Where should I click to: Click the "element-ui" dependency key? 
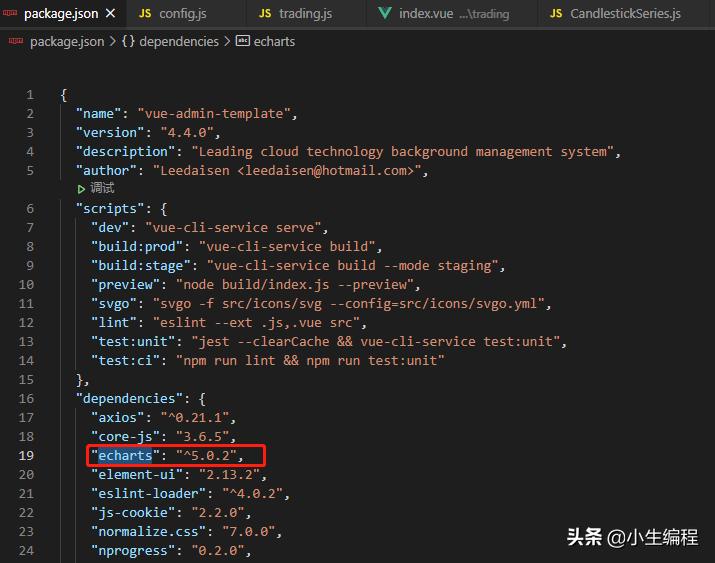tap(137, 475)
